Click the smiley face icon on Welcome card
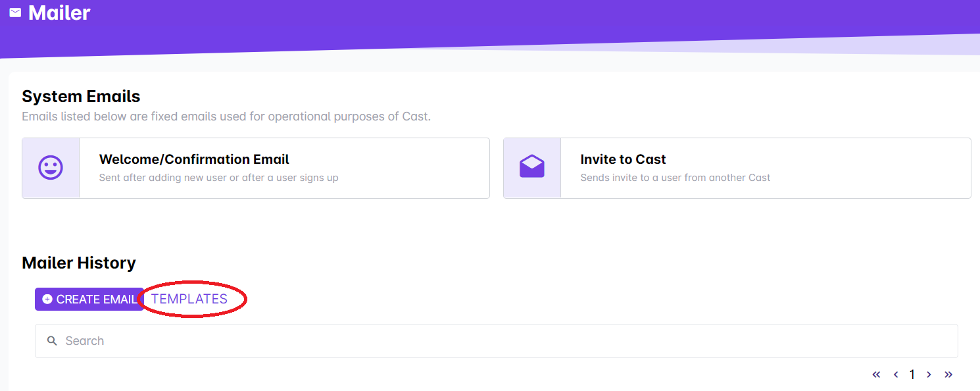 (51, 168)
